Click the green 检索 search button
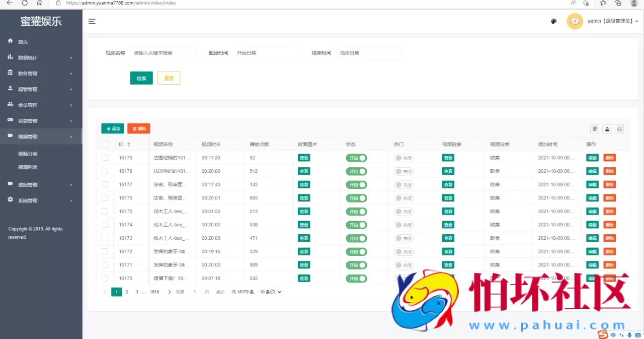Image resolution: width=644 pixels, height=339 pixels. point(141,78)
